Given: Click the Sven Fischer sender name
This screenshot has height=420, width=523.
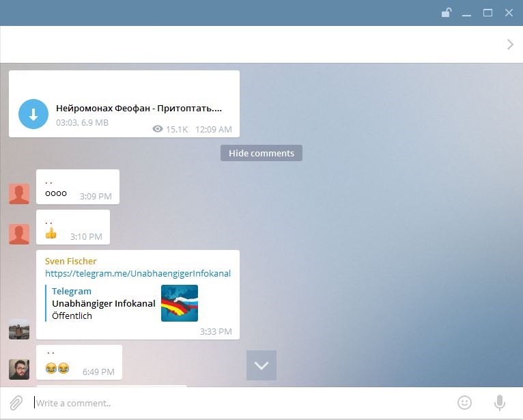Looking at the screenshot, I should pos(71,261).
